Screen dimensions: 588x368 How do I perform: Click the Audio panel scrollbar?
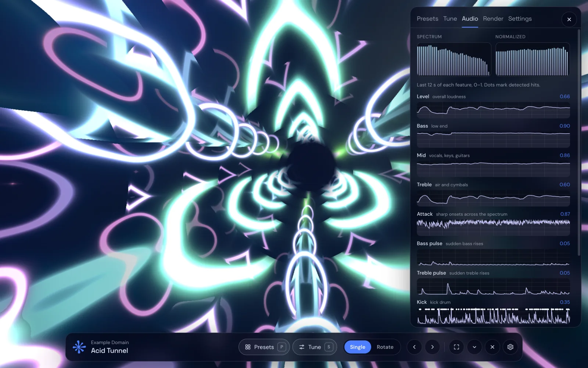pos(579,143)
